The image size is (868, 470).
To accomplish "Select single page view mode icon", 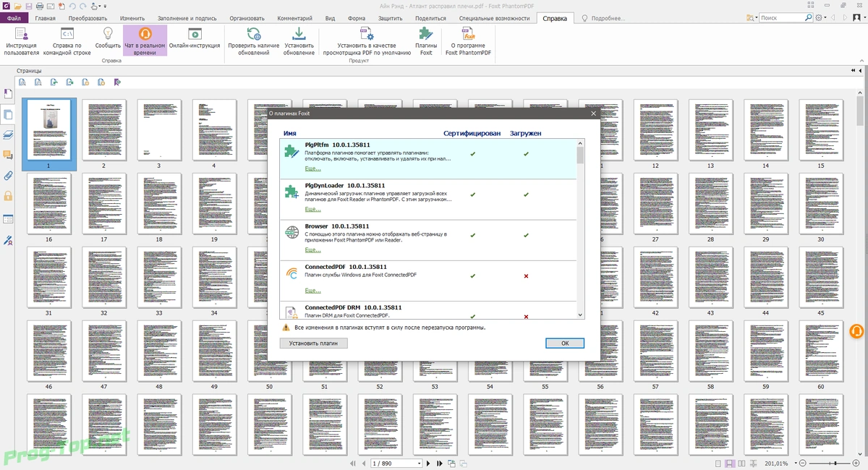I will point(718,463).
